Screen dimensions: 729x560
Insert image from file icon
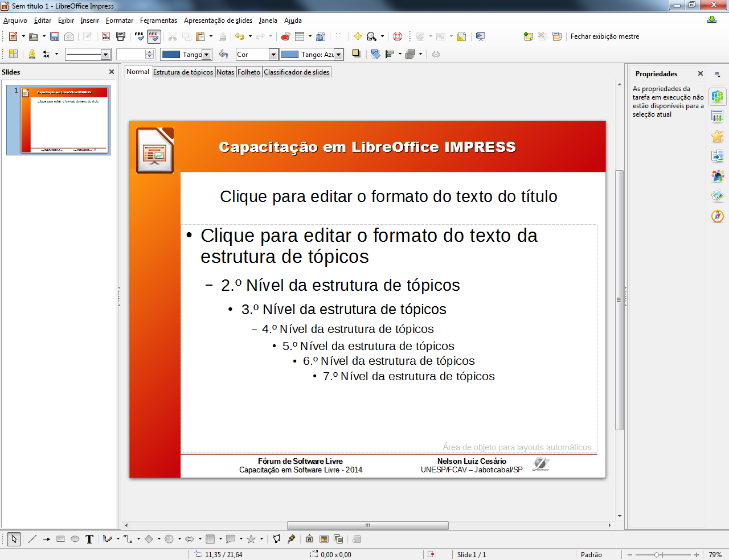[x=323, y=539]
